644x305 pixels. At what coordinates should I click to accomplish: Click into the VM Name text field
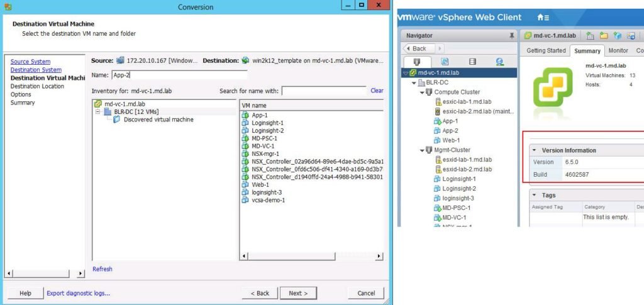(170, 75)
